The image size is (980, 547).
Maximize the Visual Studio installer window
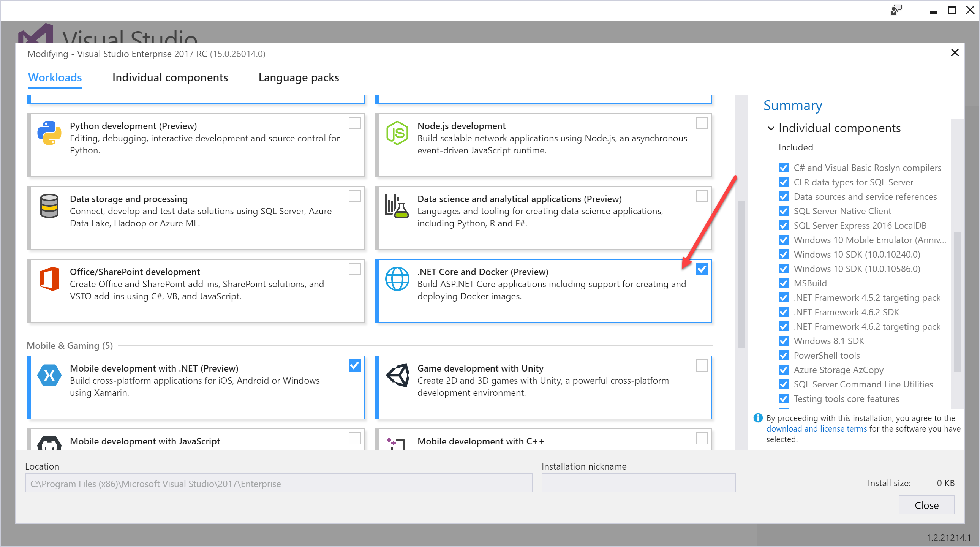point(952,10)
